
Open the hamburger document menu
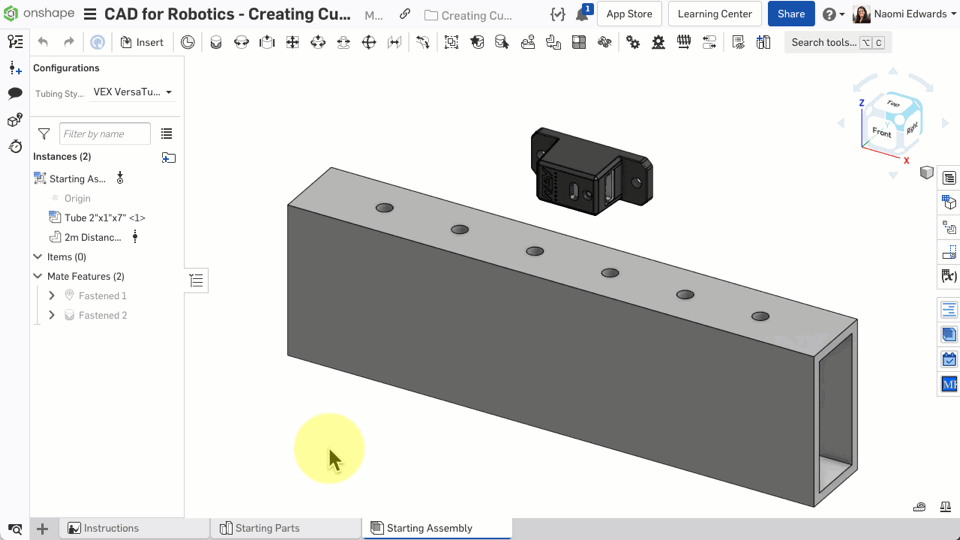tap(90, 14)
